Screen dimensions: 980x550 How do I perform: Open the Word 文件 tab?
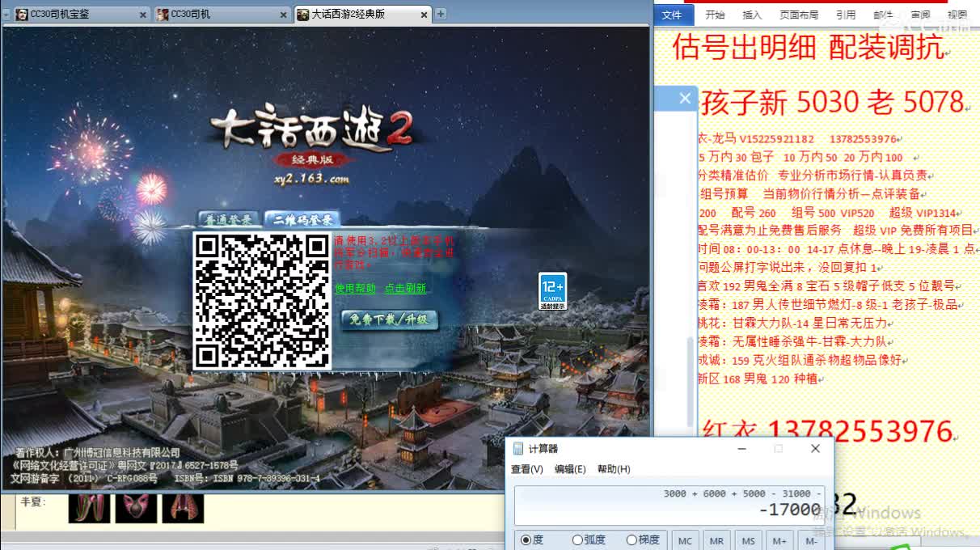pyautogui.click(x=672, y=15)
